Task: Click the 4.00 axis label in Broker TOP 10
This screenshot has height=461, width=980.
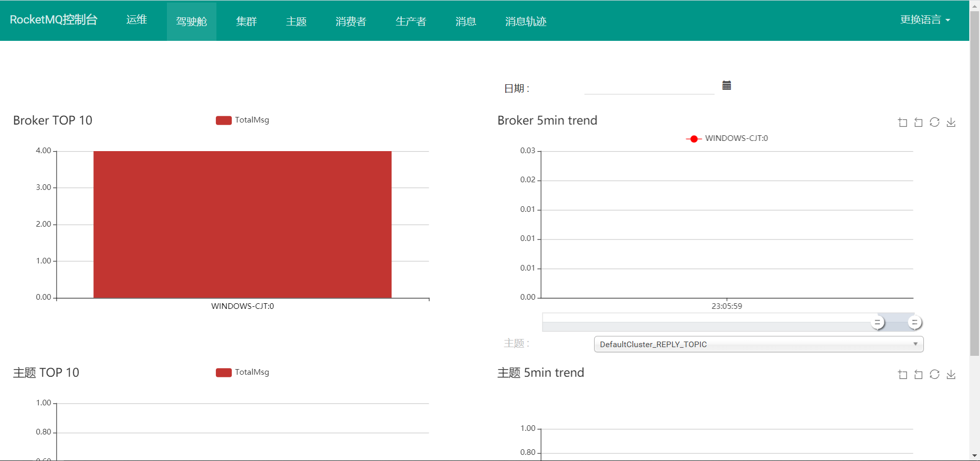Action: pos(43,151)
